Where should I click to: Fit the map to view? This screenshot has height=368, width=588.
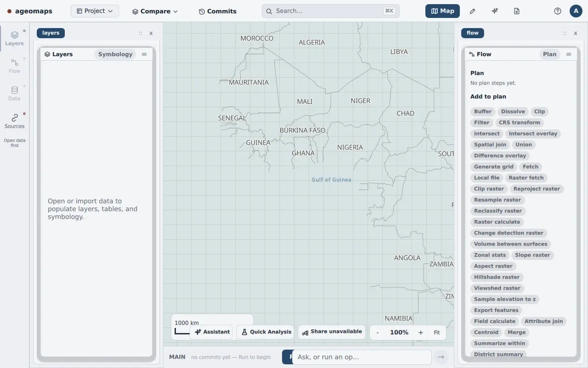click(x=437, y=333)
